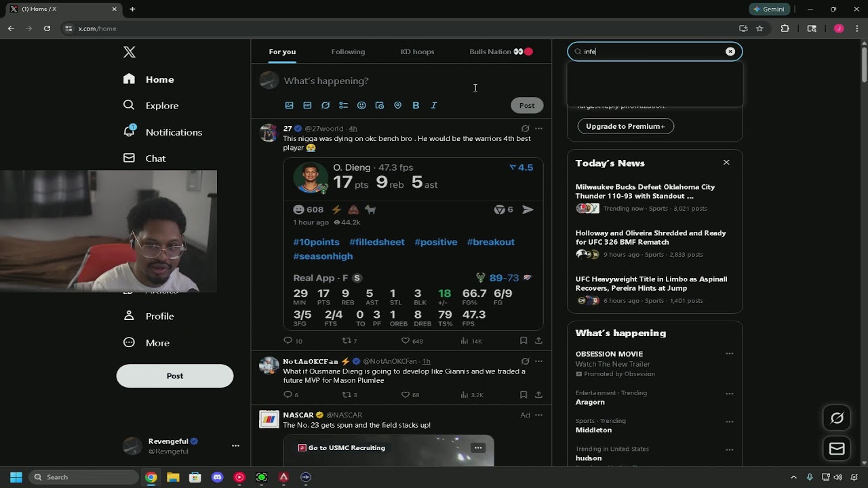Click Upgrade to Premium+ button
The height and width of the screenshot is (488, 868).
[x=625, y=126]
